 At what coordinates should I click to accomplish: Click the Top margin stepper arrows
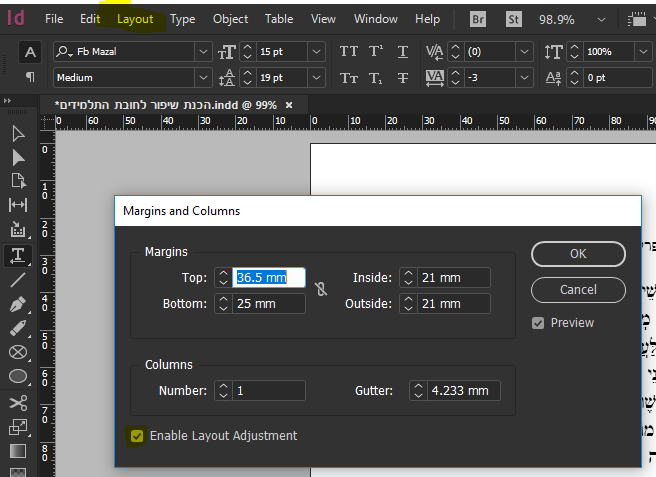223,278
